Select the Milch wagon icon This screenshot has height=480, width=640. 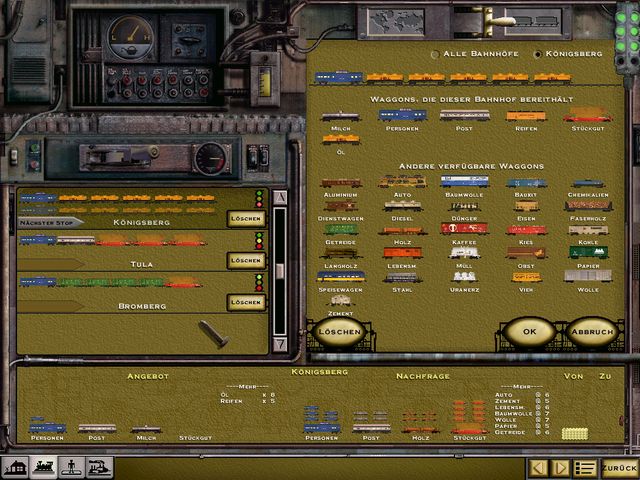point(341,115)
